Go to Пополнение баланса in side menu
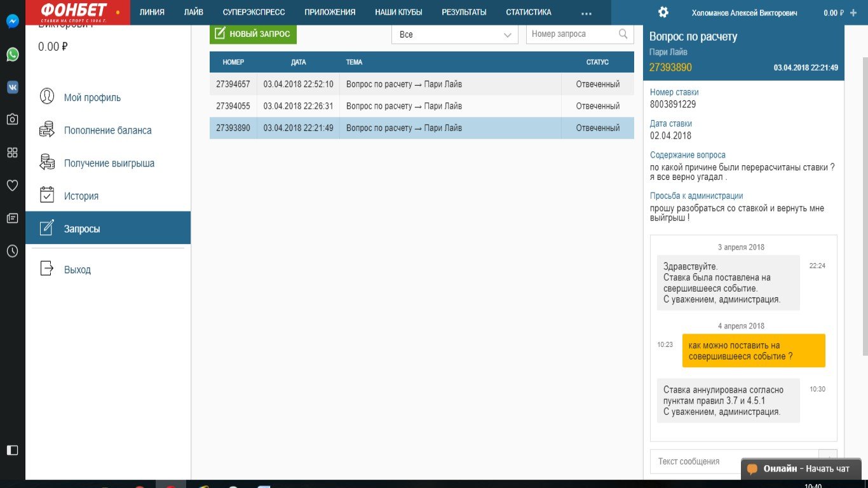The width and height of the screenshot is (868, 488). [x=108, y=130]
